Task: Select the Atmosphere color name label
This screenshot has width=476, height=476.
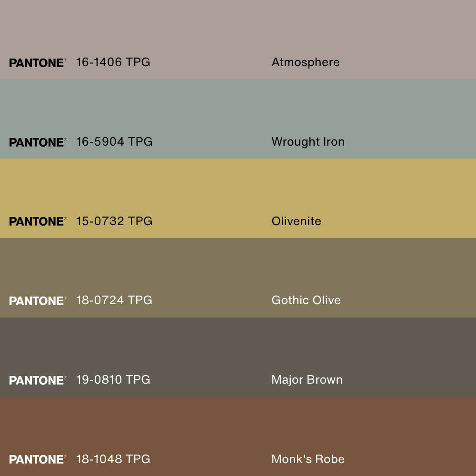Action: 305,62
